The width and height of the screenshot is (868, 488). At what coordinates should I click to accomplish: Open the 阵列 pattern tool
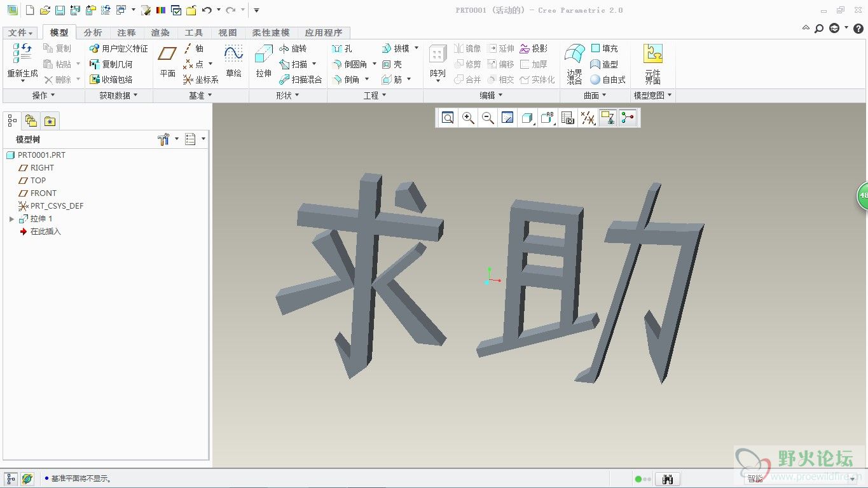(x=437, y=62)
